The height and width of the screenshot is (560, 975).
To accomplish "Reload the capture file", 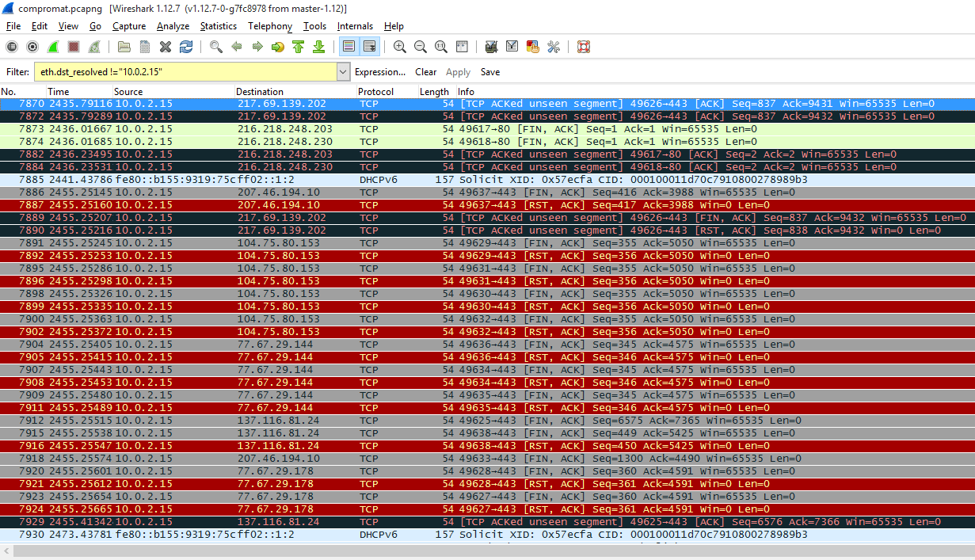I will [x=185, y=47].
